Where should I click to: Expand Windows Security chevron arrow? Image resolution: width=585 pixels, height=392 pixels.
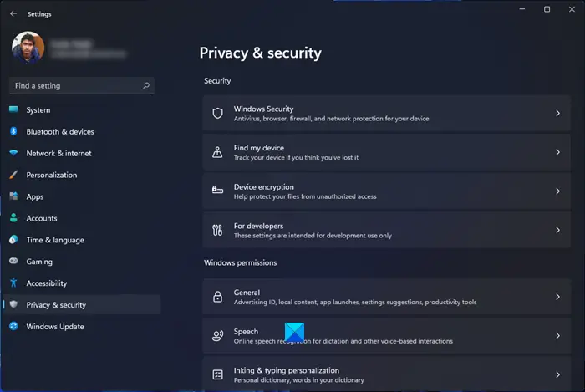pyautogui.click(x=557, y=114)
